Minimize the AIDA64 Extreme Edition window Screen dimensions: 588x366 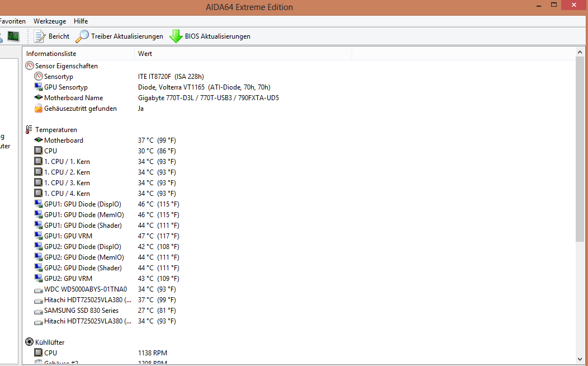(539, 6)
